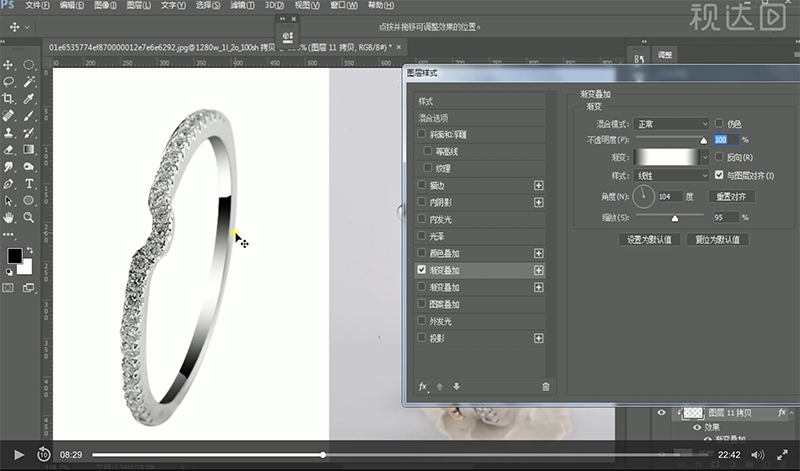Viewport: 800px width, 471px height.
Task: Open the 图层(L) menu
Action: (138, 5)
